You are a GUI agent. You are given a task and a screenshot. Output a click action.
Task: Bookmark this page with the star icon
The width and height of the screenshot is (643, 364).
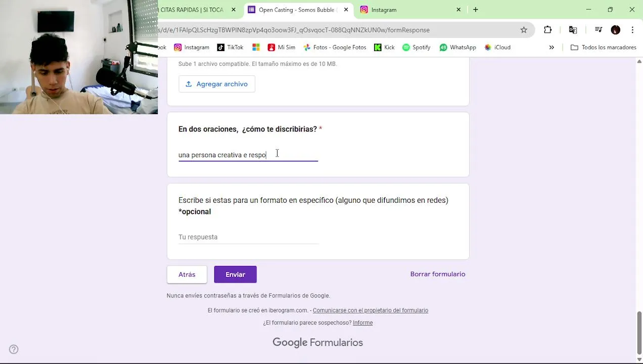(x=524, y=30)
